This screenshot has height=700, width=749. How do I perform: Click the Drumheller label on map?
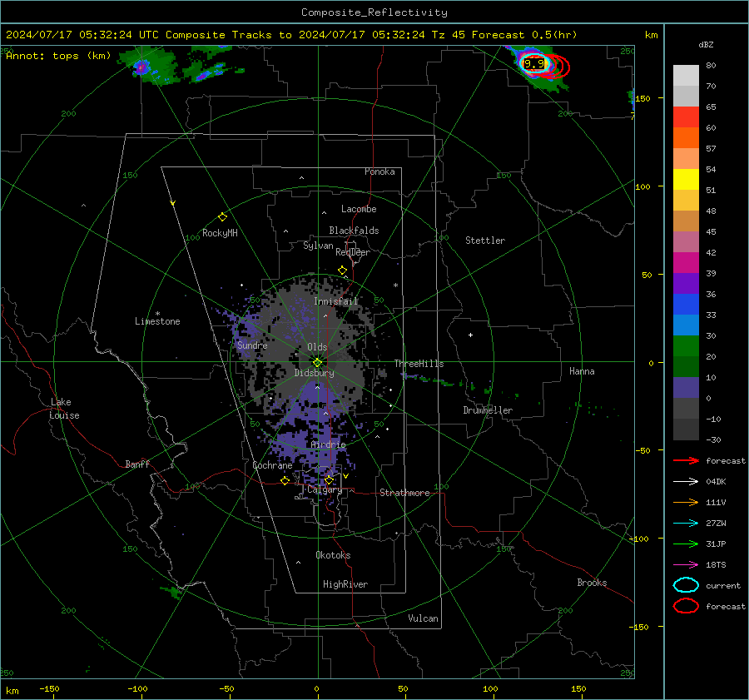488,410
